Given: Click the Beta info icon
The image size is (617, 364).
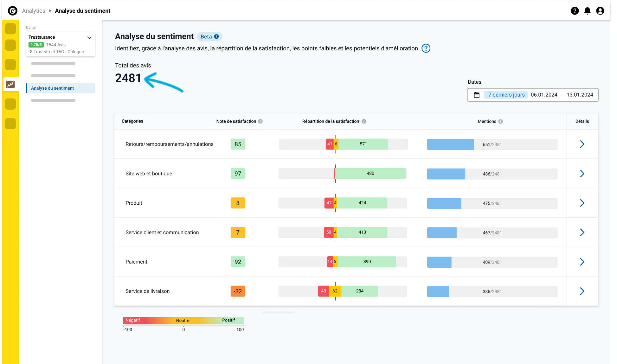Looking at the screenshot, I should [x=216, y=36].
